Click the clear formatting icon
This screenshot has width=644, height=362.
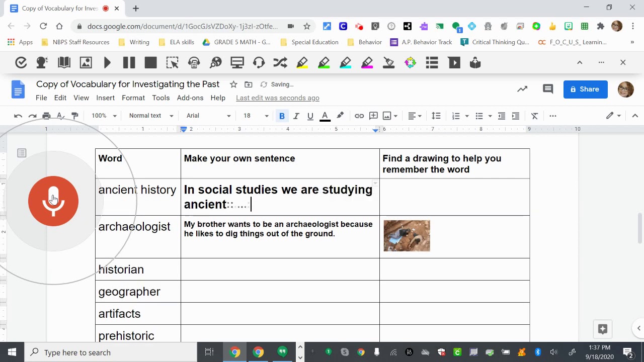(534, 116)
